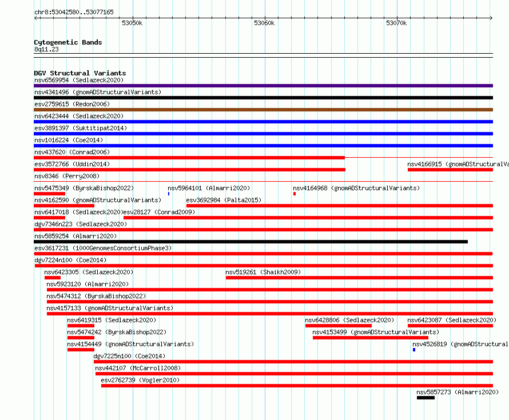509x420 pixels.
Task: Click the short black nsv5857273 bar
Action: click(426, 398)
